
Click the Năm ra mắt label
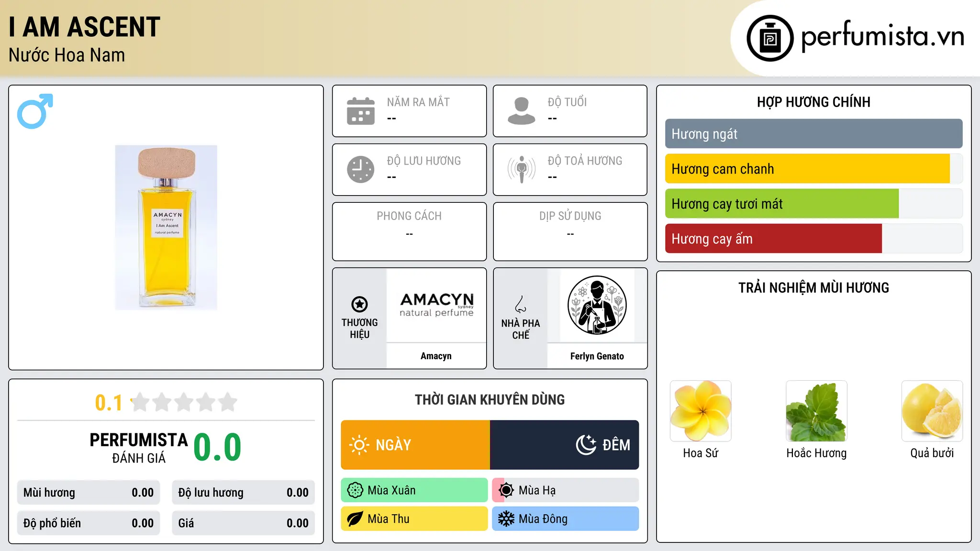tap(418, 102)
